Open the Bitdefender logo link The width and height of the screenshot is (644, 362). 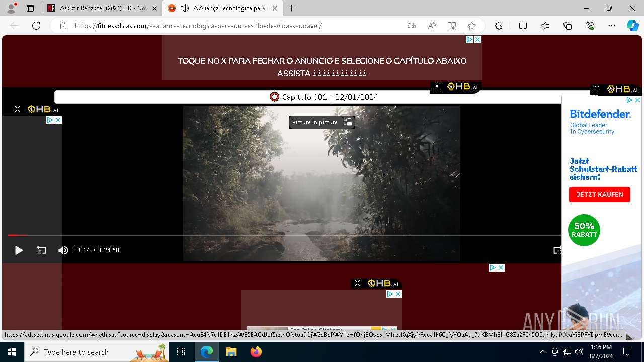600,114
